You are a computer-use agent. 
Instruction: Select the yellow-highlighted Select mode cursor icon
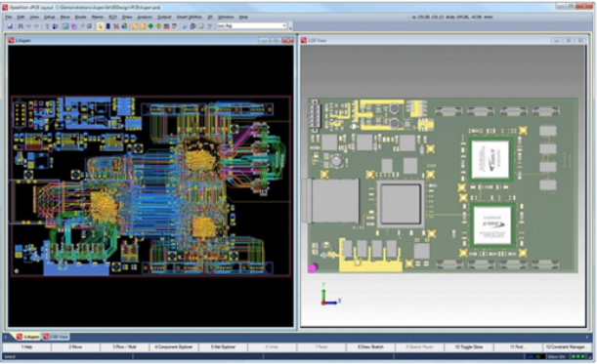point(100,26)
